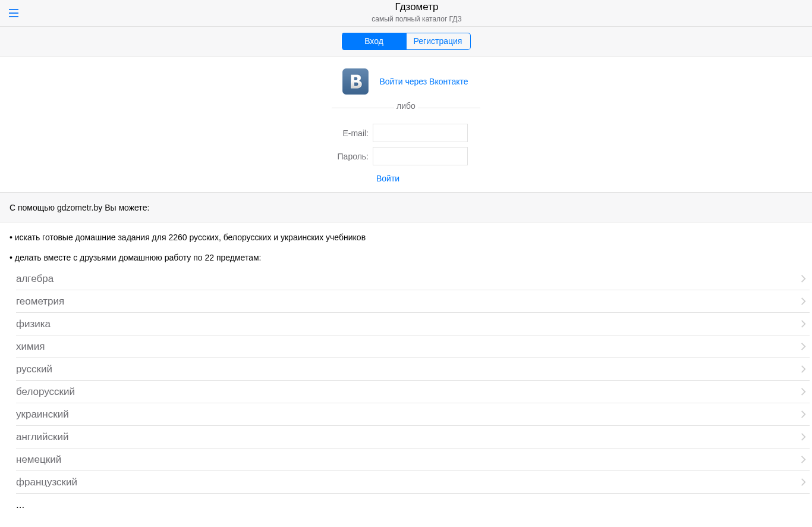Click the text about 2260 учебников
The image size is (812, 527).
pos(188,237)
